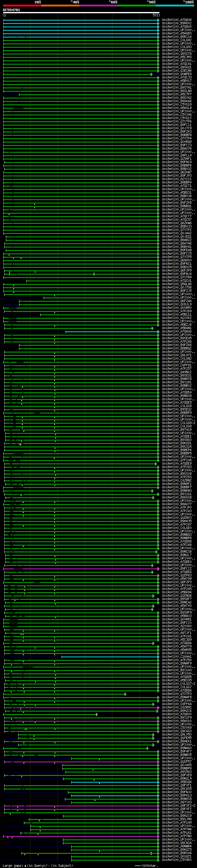This screenshot has width=197, height=868.
Task: Select label UniRef100_B9GGS8
Action: click(x=177, y=497)
